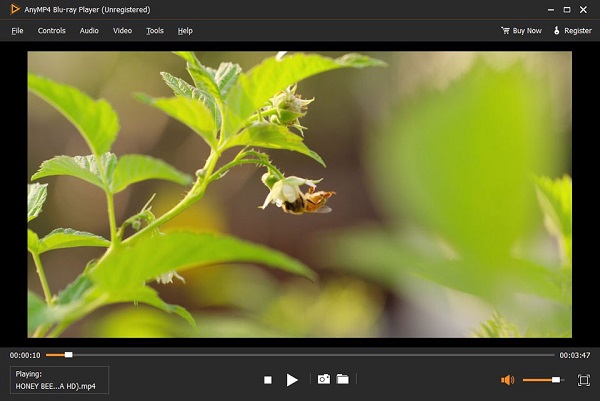600x401 pixels.
Task: Click the video display area
Action: (300, 195)
